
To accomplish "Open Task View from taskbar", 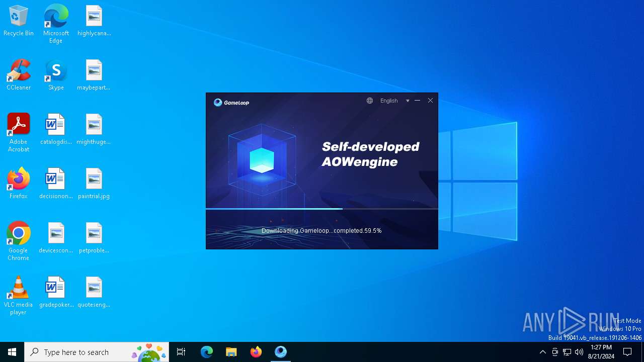I will [x=181, y=352].
